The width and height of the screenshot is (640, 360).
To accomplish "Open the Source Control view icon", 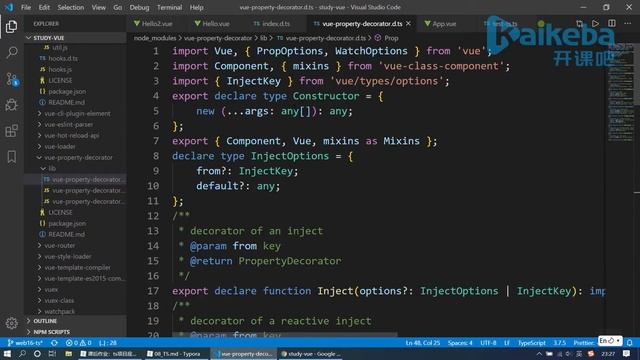I will click(11, 79).
